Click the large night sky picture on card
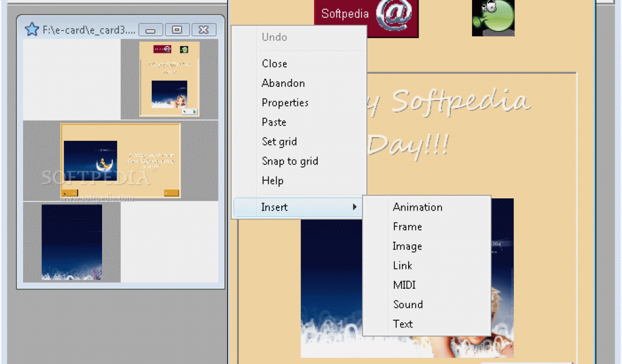Screen dimensions: 622x364 [x=407, y=278]
